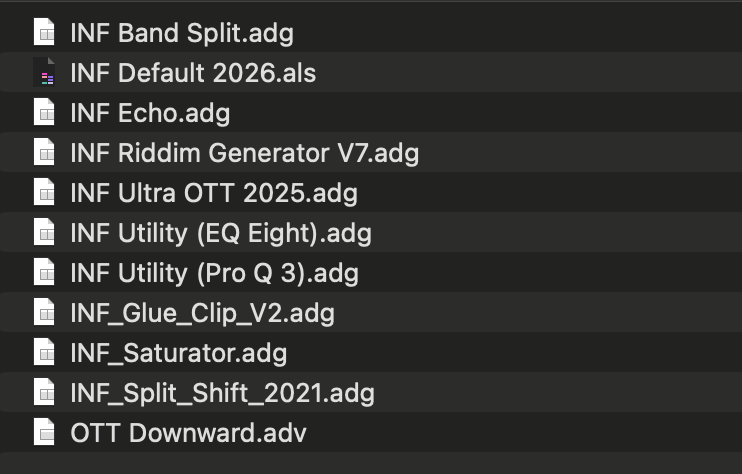Click the INF Utility (EQ Eight) file icon
This screenshot has width=742, height=474.
[44, 233]
